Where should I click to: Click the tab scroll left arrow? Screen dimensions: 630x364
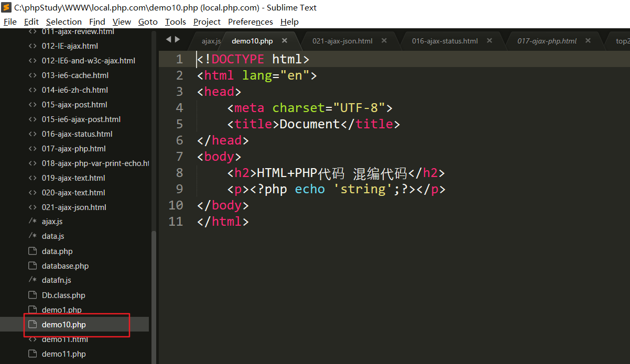[x=168, y=39]
